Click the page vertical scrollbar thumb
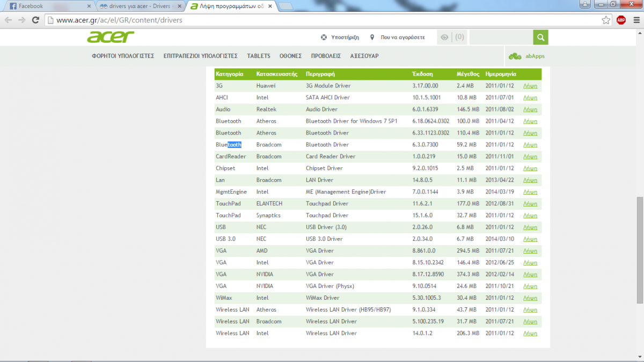 coord(640,250)
